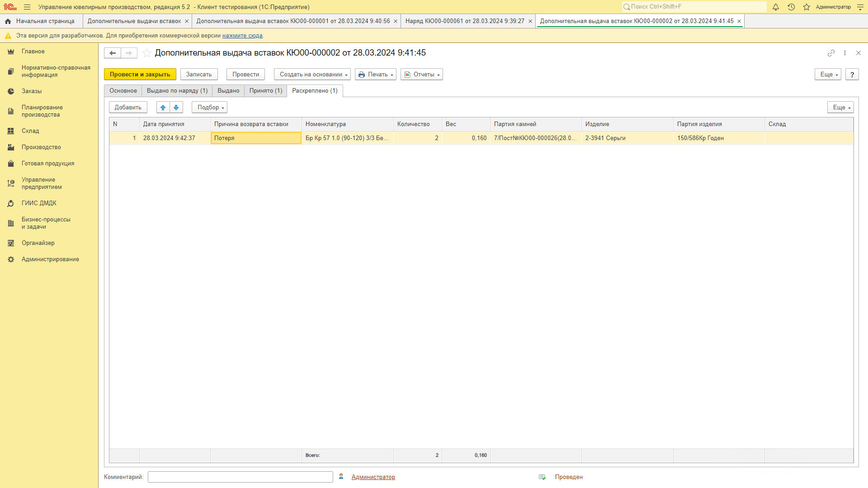Screen dimensions: 868x488
Task: Move row up with blue arrow
Action: tap(163, 108)
